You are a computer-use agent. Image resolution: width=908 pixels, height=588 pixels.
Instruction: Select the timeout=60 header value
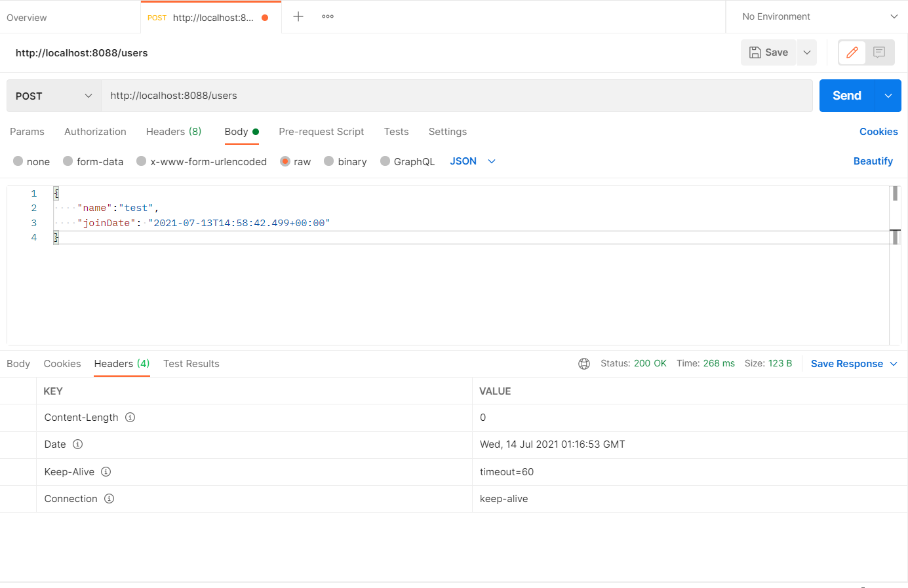click(x=507, y=472)
